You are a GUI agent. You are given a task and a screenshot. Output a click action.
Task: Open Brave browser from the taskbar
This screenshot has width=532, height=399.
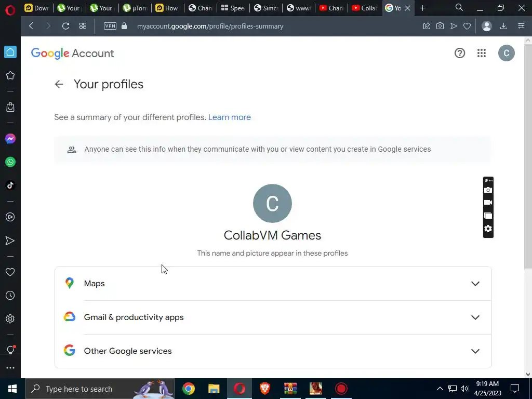265,389
